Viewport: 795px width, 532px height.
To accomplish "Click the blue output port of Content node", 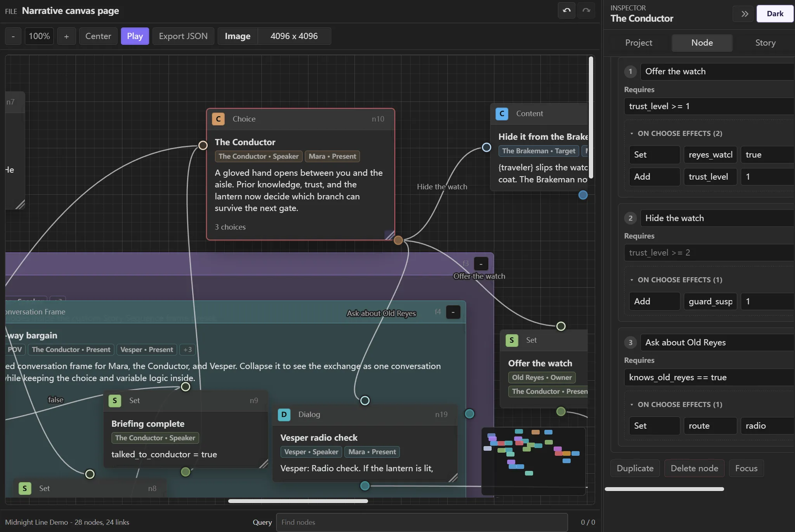I will [583, 195].
